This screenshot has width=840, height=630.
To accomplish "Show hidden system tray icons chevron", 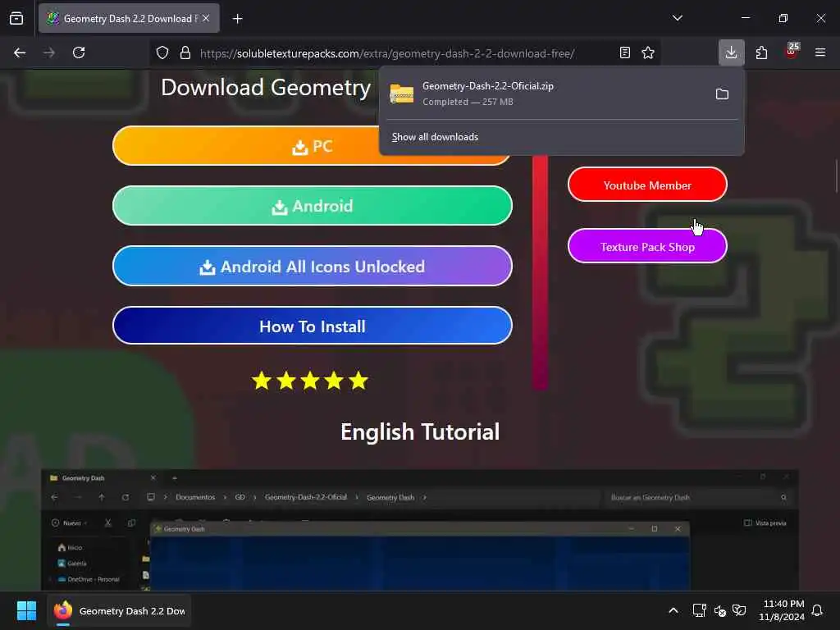I will coord(673,610).
